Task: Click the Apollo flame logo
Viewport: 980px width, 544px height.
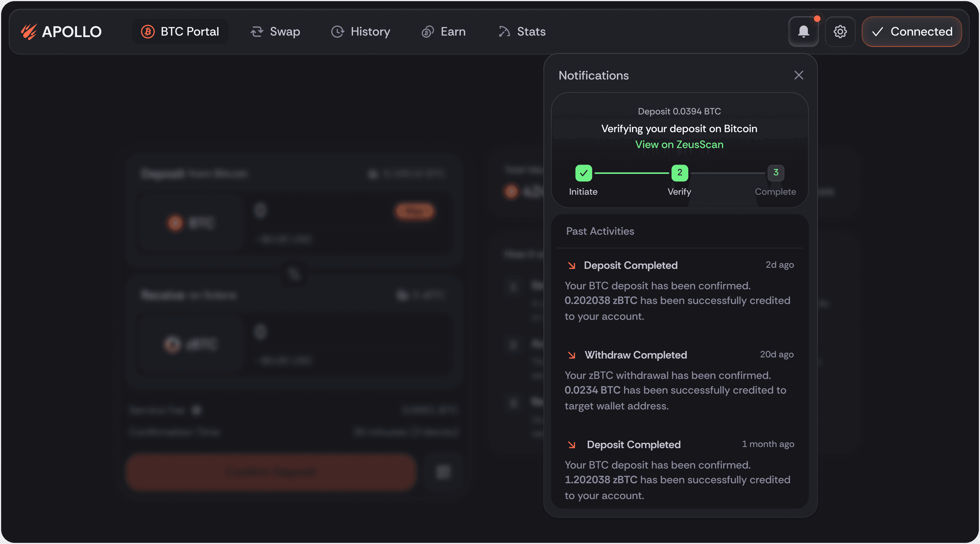Action: point(29,32)
